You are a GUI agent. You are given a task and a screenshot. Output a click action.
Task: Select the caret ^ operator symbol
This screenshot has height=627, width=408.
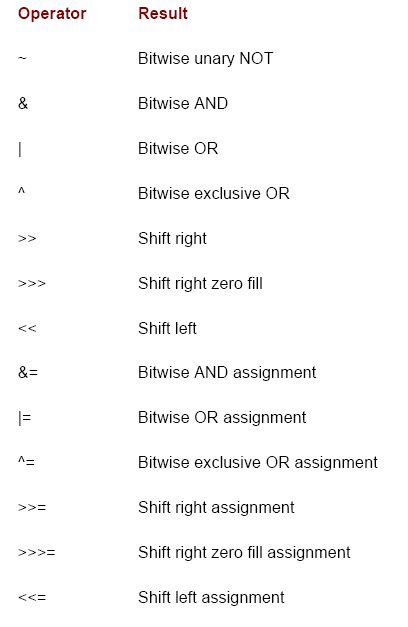pyautogui.click(x=22, y=191)
